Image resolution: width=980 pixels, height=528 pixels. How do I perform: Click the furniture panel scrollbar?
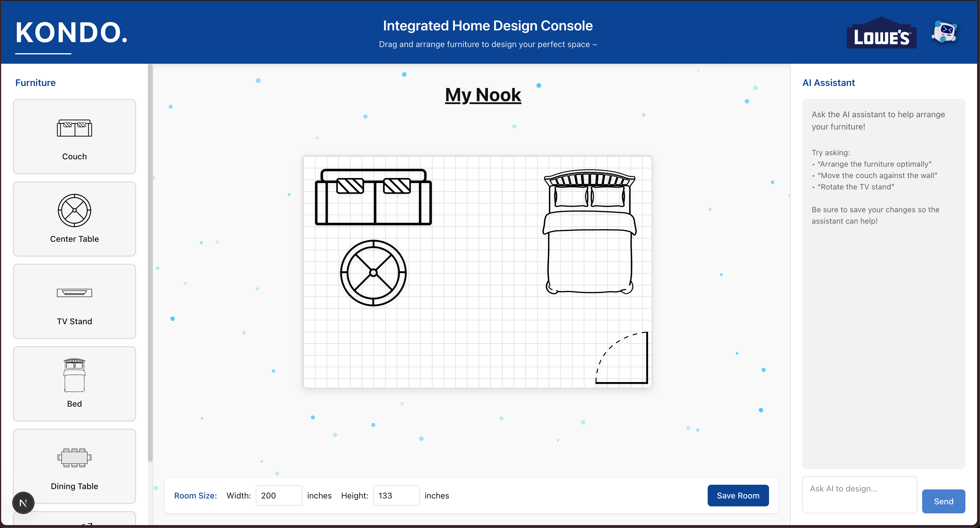(150, 263)
